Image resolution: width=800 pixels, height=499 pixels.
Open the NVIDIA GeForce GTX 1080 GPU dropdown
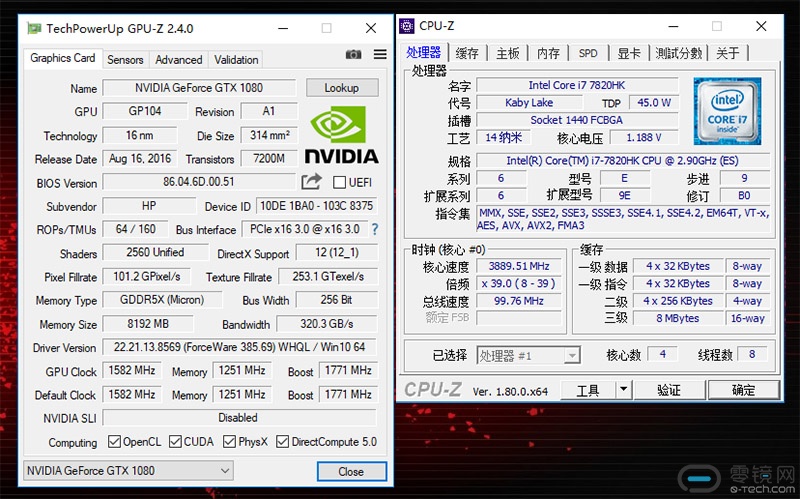tap(128, 470)
